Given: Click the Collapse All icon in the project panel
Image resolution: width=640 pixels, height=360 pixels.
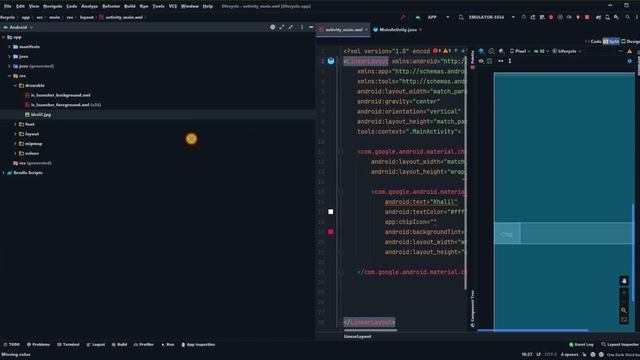Looking at the screenshot, I should click(x=291, y=27).
